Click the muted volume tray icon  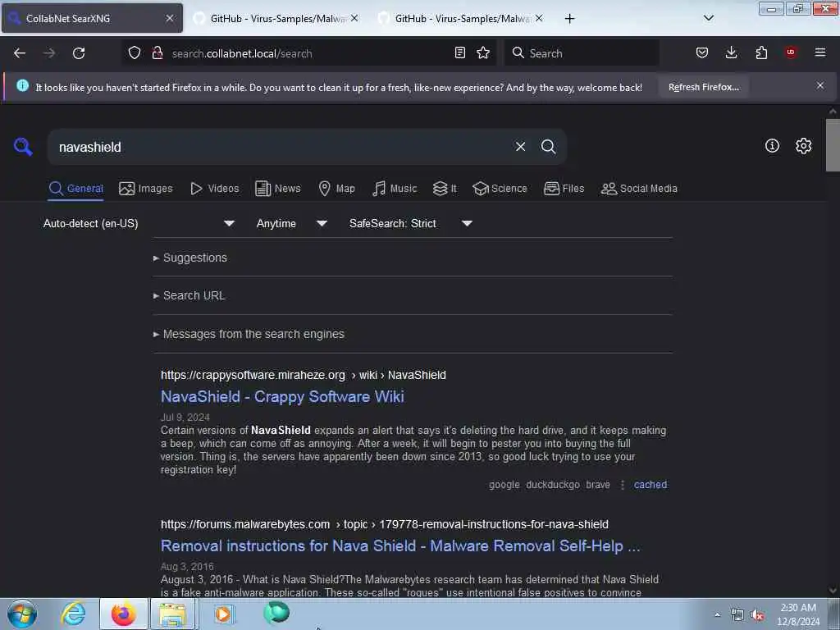[757, 615]
